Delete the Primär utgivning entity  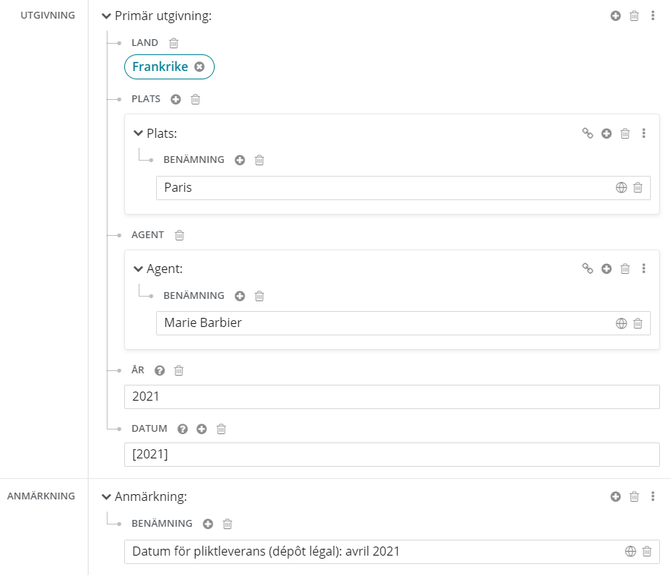point(634,16)
